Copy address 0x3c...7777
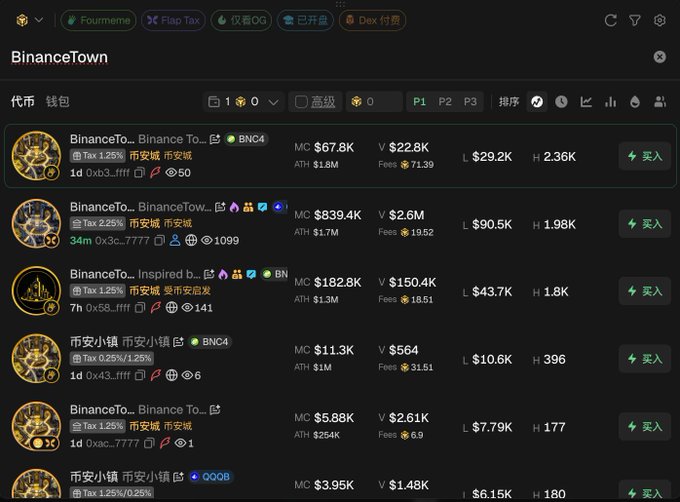 pyautogui.click(x=159, y=240)
